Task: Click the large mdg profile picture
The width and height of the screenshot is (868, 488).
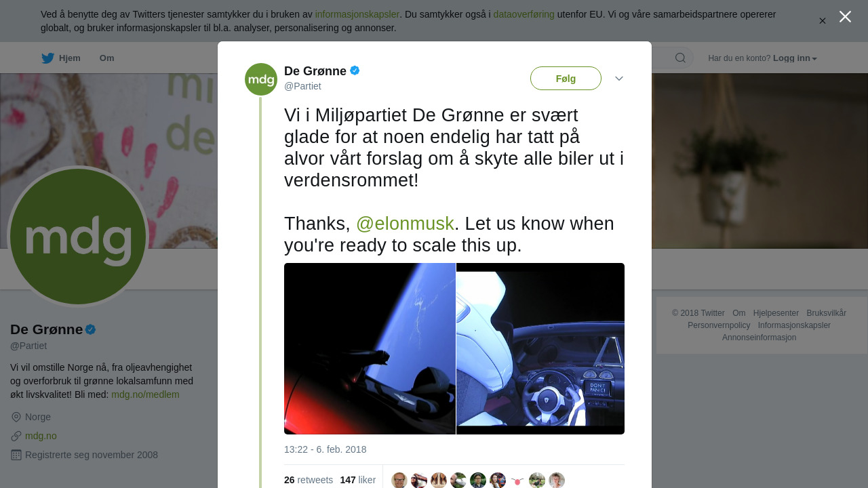Action: (x=78, y=237)
